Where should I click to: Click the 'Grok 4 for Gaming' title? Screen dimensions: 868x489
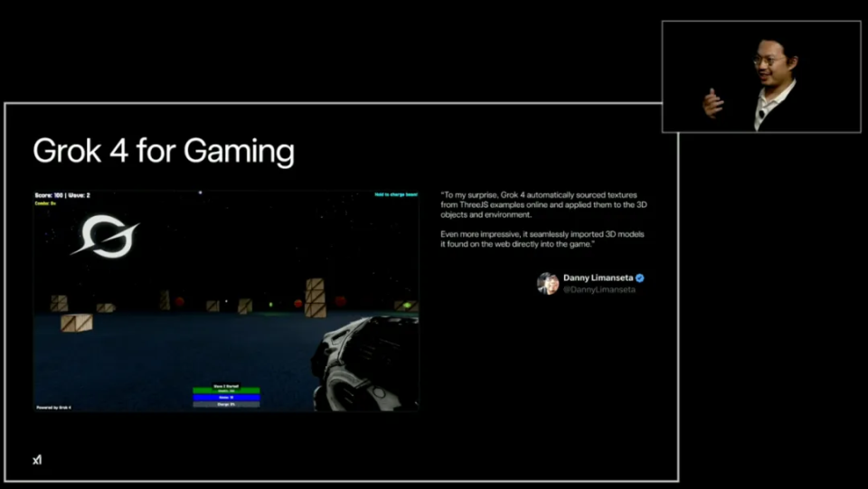coord(164,151)
